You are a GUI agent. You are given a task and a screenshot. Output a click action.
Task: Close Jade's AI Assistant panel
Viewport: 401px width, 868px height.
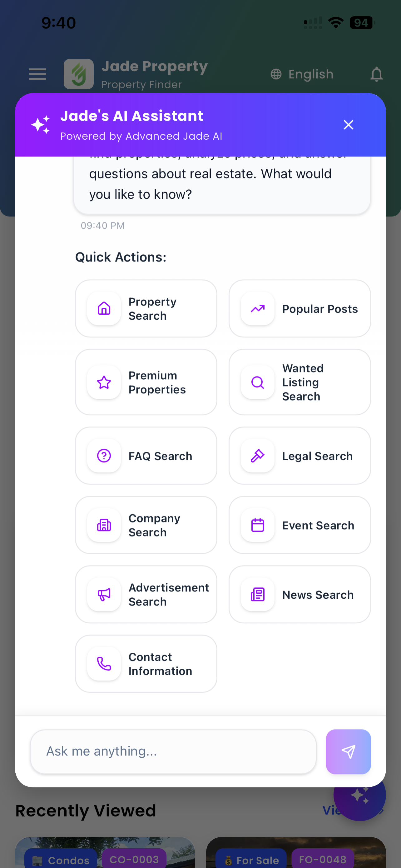click(x=348, y=125)
